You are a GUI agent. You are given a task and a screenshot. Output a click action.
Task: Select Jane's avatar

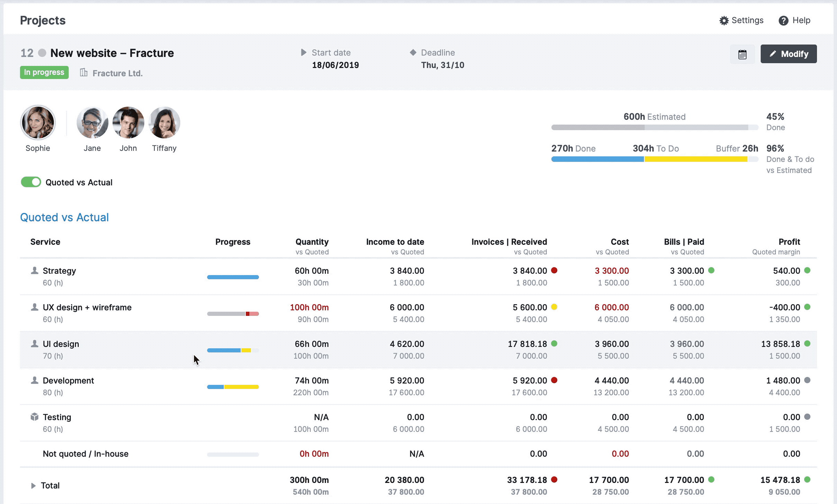(92, 123)
